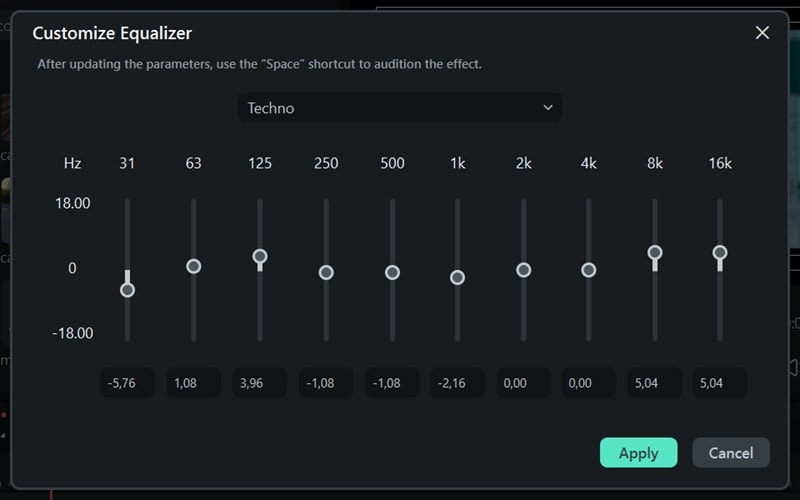Image resolution: width=800 pixels, height=500 pixels.
Task: Focus the 1k value field showing -2,16
Action: (x=458, y=382)
